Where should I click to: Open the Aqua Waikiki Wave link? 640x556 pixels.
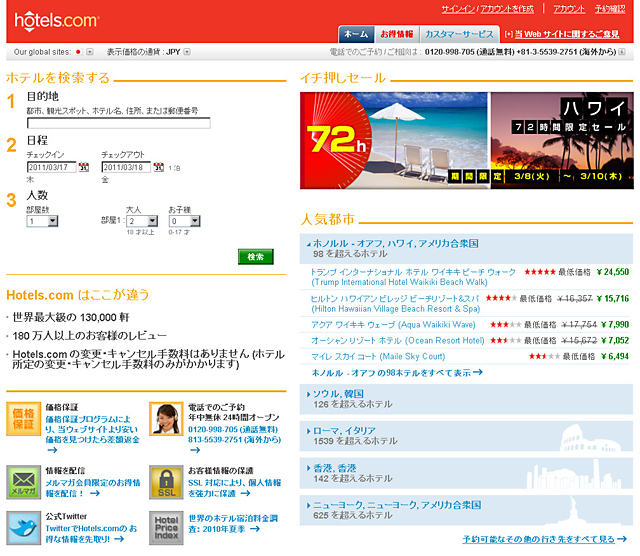pyautogui.click(x=393, y=325)
